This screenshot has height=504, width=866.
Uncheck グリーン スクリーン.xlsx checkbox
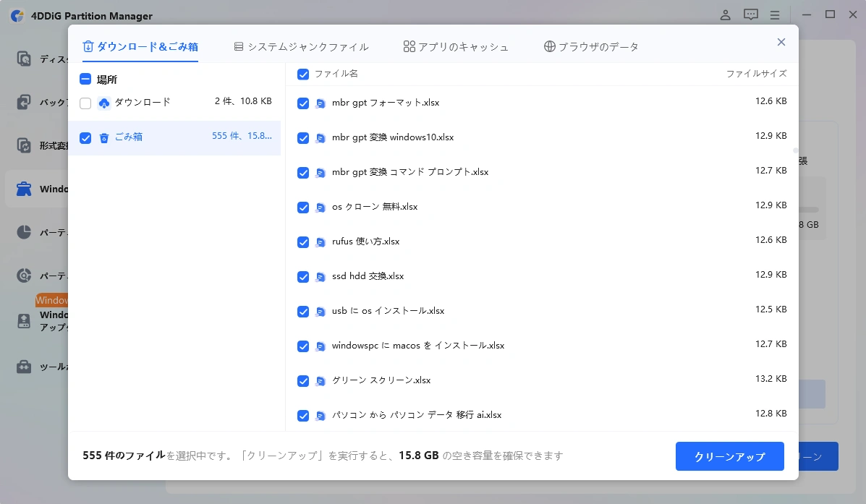coord(302,381)
